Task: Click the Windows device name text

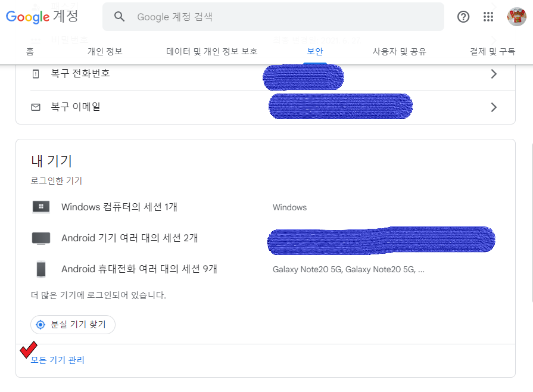Action: (x=289, y=207)
